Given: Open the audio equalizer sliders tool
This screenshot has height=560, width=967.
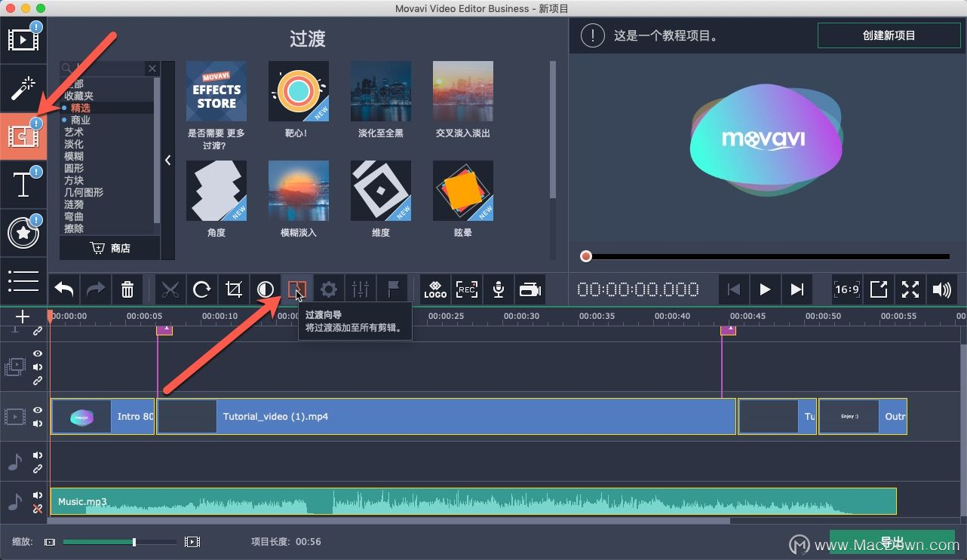Looking at the screenshot, I should click(x=361, y=289).
